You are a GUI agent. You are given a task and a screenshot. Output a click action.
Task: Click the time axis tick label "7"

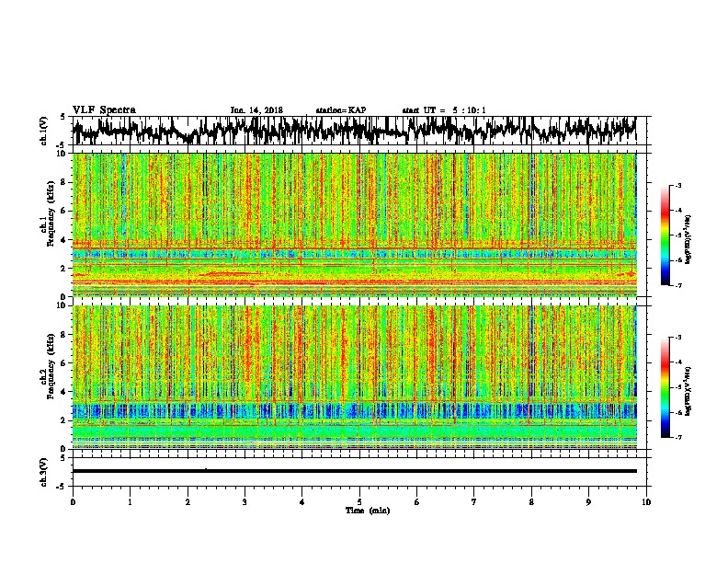click(474, 502)
